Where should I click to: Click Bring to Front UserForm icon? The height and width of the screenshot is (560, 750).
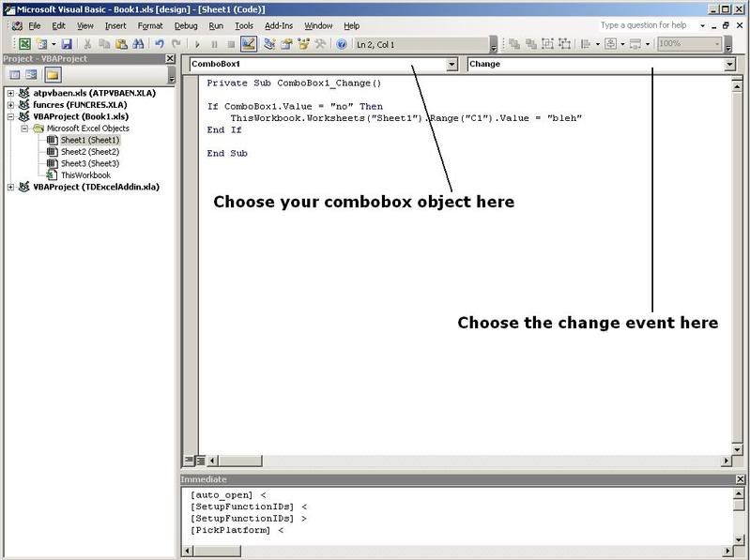pyautogui.click(x=514, y=44)
